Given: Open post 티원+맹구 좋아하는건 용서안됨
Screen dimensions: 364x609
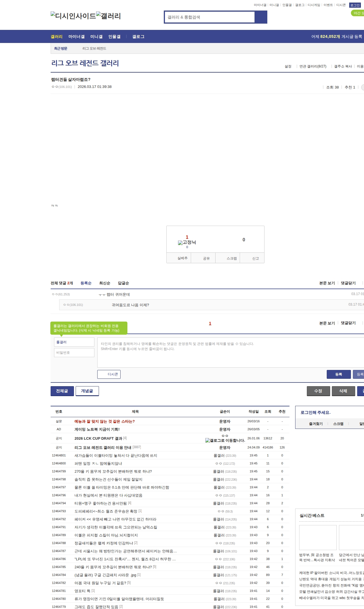Looking at the screenshot, I should click(101, 503).
